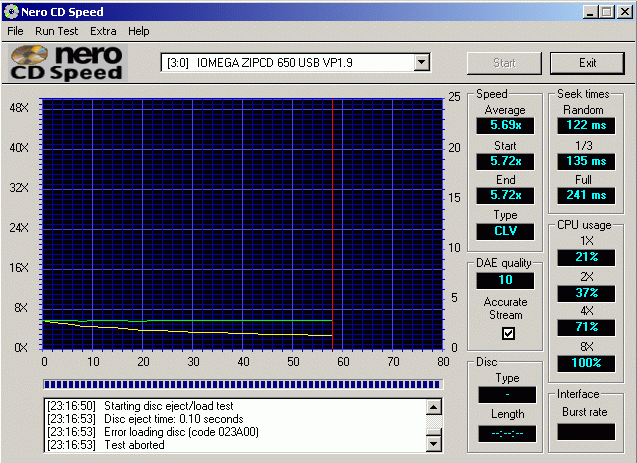The image size is (637, 463).
Task: Click the Full seek time 241 ms
Action: [x=586, y=195]
